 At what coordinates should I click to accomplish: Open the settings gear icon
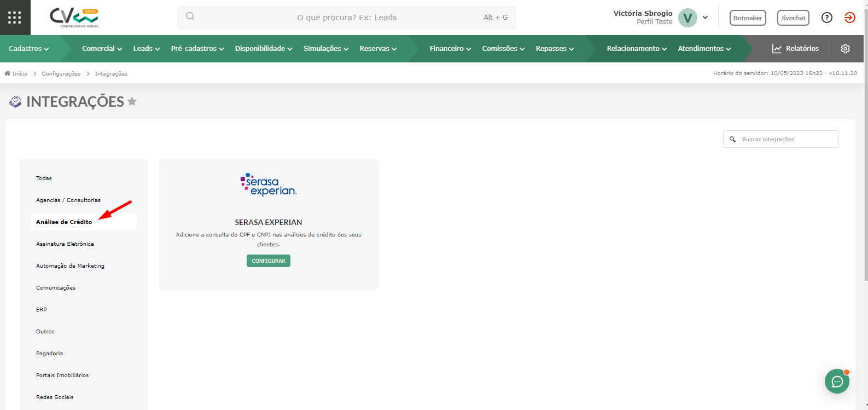point(846,49)
